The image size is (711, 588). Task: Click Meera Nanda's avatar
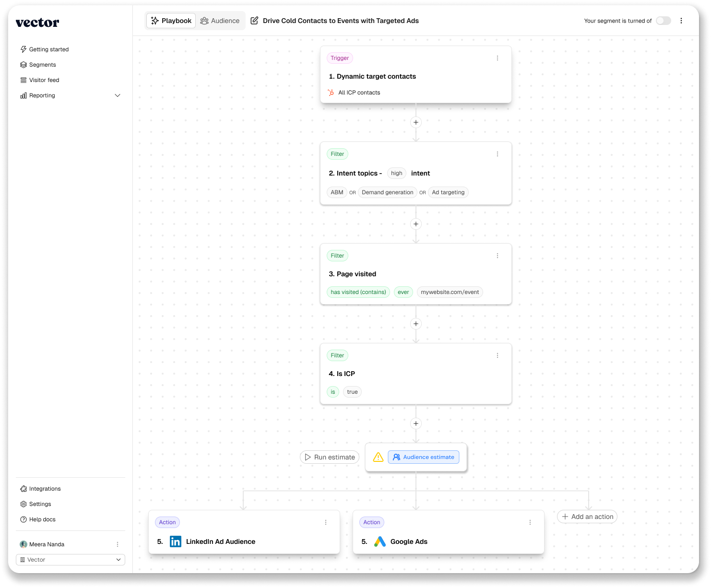point(24,544)
